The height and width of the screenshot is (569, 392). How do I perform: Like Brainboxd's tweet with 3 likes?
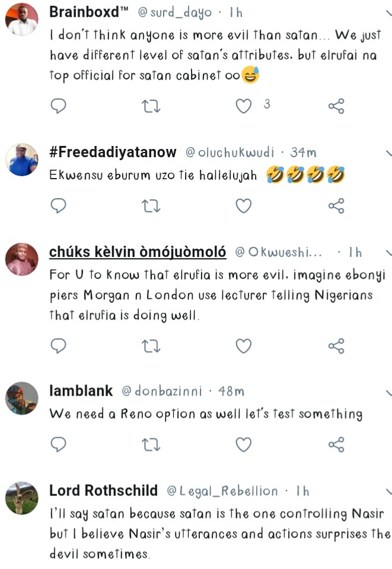[x=244, y=106]
